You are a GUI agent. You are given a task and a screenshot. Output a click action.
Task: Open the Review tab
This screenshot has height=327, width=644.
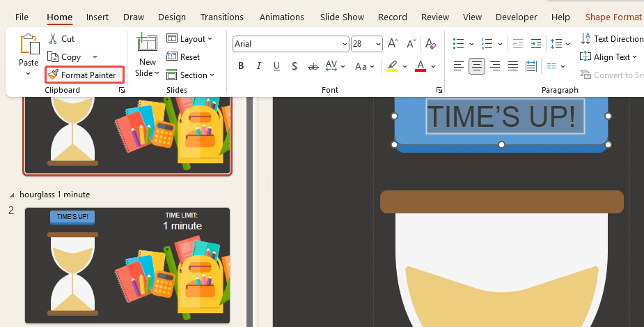point(435,17)
